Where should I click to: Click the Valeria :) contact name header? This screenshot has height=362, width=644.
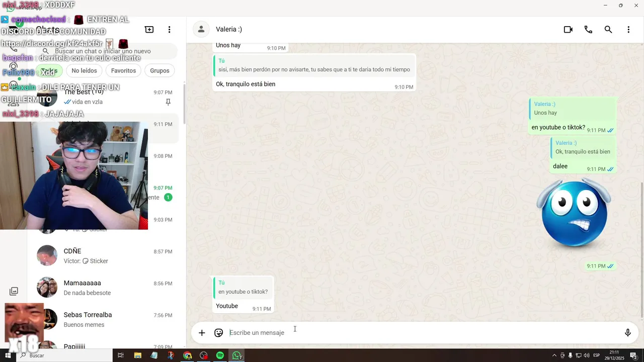tap(229, 30)
